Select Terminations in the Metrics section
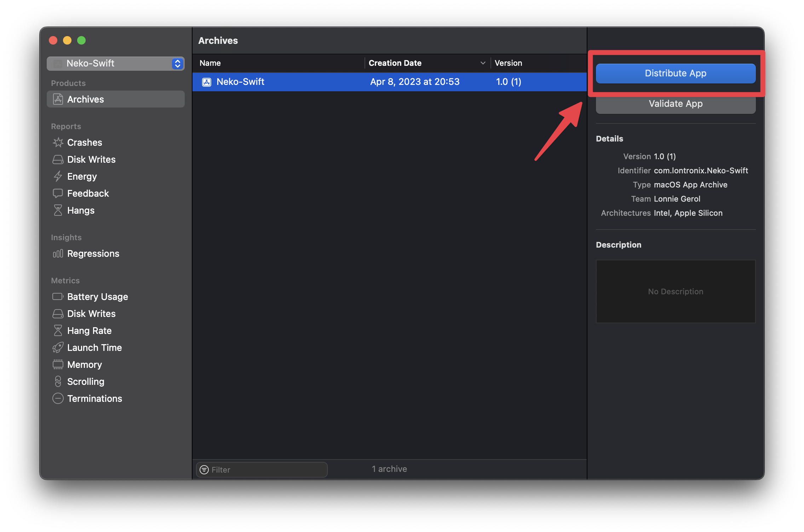The height and width of the screenshot is (532, 804). pos(94,399)
